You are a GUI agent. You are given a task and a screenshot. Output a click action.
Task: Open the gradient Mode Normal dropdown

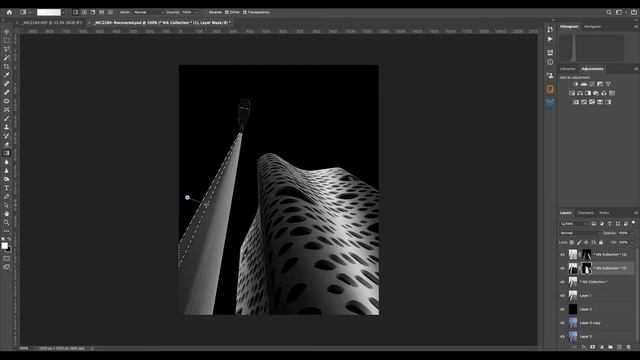coord(149,12)
